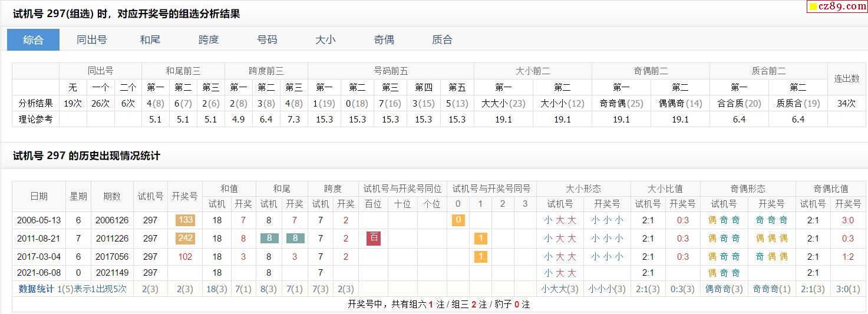The height and width of the screenshot is (314, 868).
Task: Click date 2017-03-04
Action: point(39,257)
